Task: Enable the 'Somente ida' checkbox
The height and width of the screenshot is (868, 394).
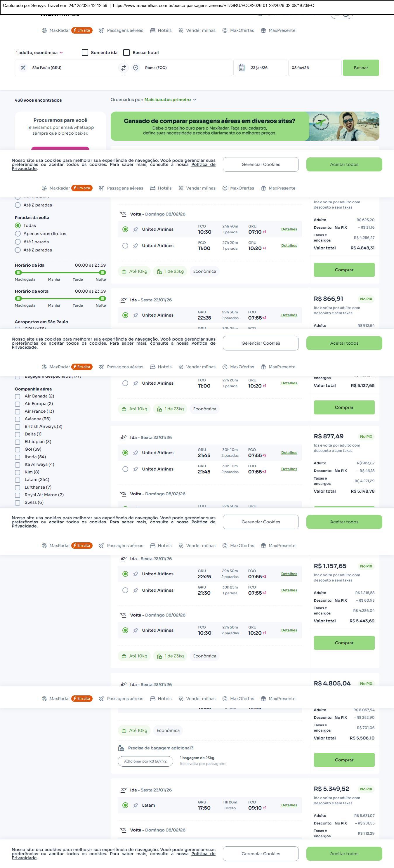Action: (x=85, y=53)
